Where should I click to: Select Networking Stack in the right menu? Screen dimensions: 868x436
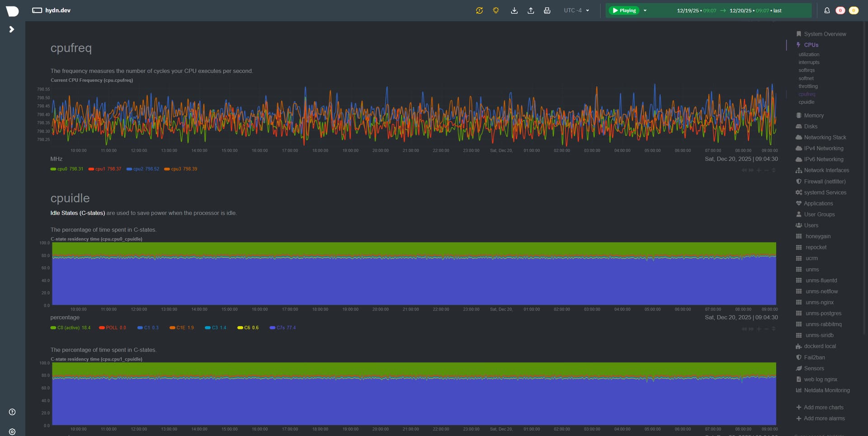click(825, 137)
